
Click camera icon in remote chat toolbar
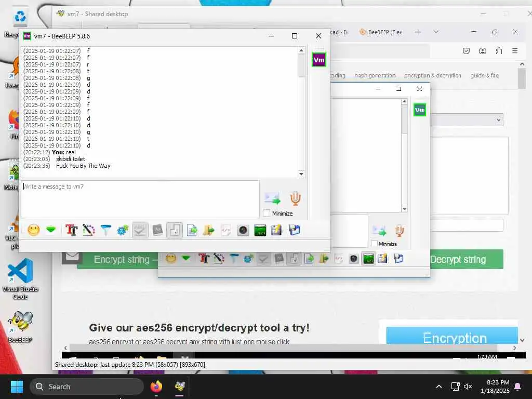[x=353, y=259]
